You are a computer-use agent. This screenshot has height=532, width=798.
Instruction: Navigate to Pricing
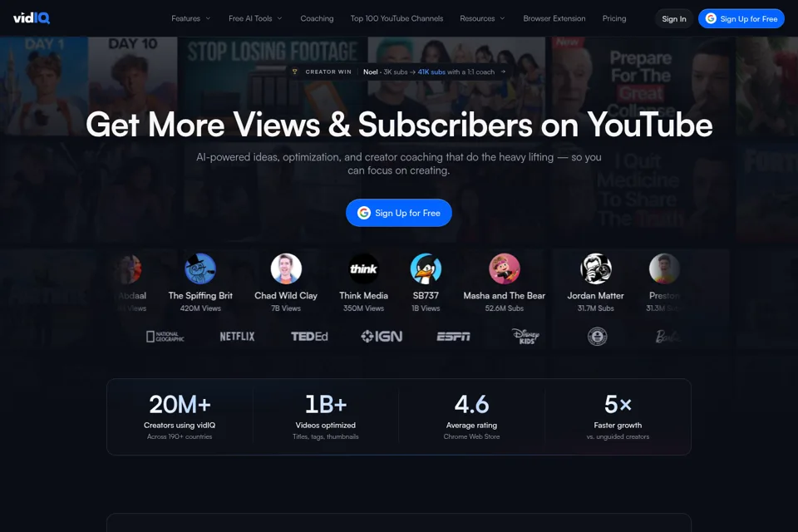(x=614, y=18)
